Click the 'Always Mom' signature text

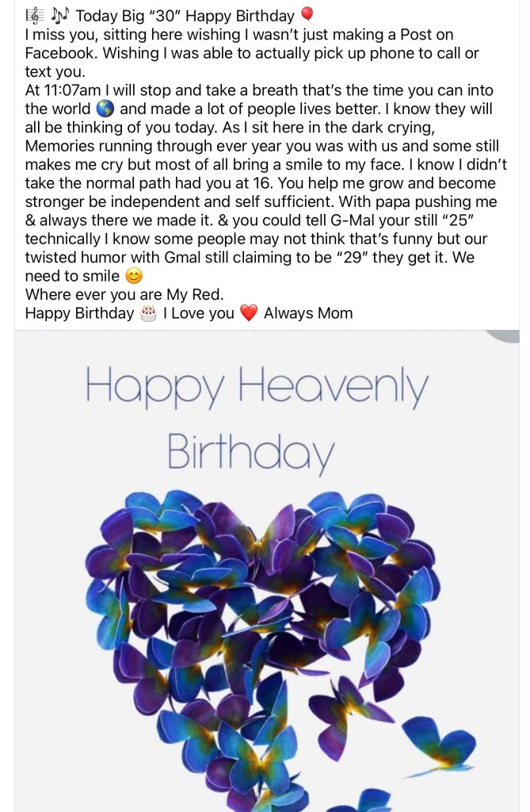click(308, 313)
